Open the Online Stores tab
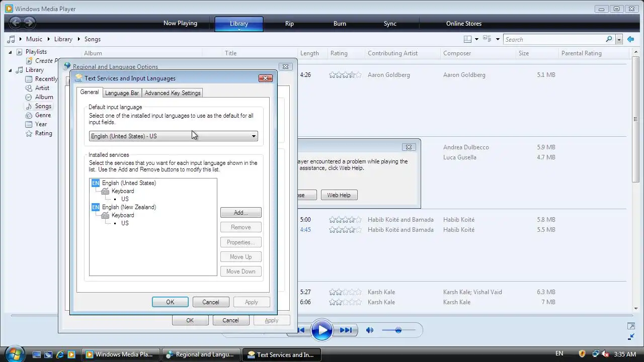Image resolution: width=644 pixels, height=362 pixels. click(464, 24)
